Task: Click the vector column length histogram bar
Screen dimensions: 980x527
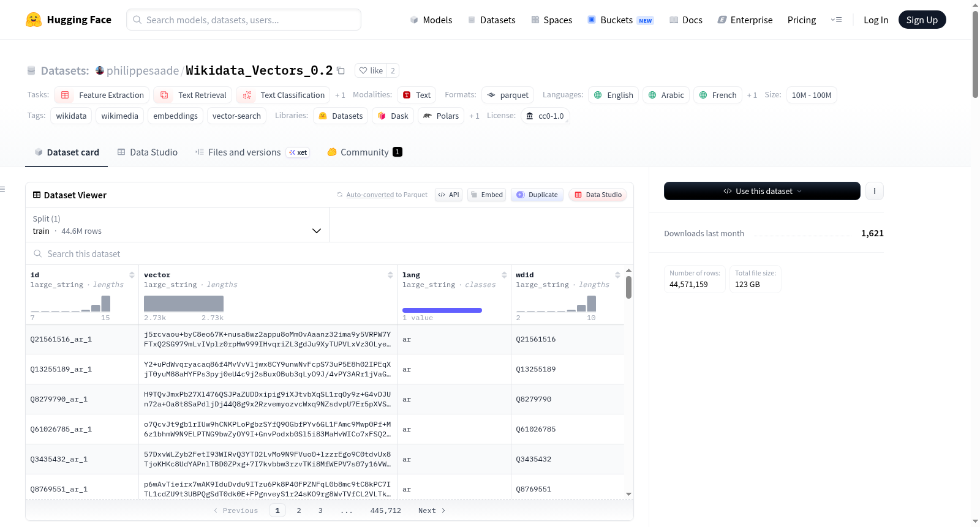Action: [x=184, y=304]
